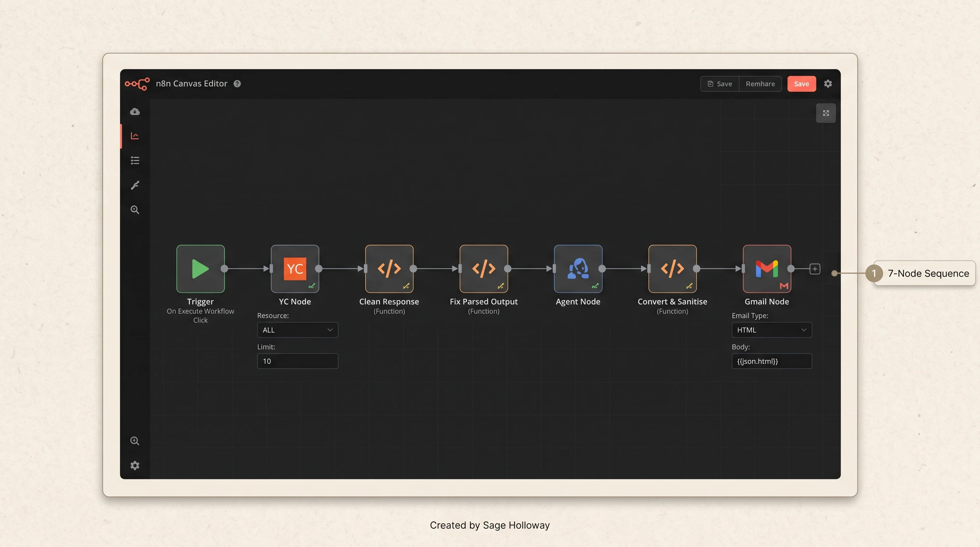Viewport: 980px width, 547px height.
Task: Open the help question mark icon
Action: 237,84
